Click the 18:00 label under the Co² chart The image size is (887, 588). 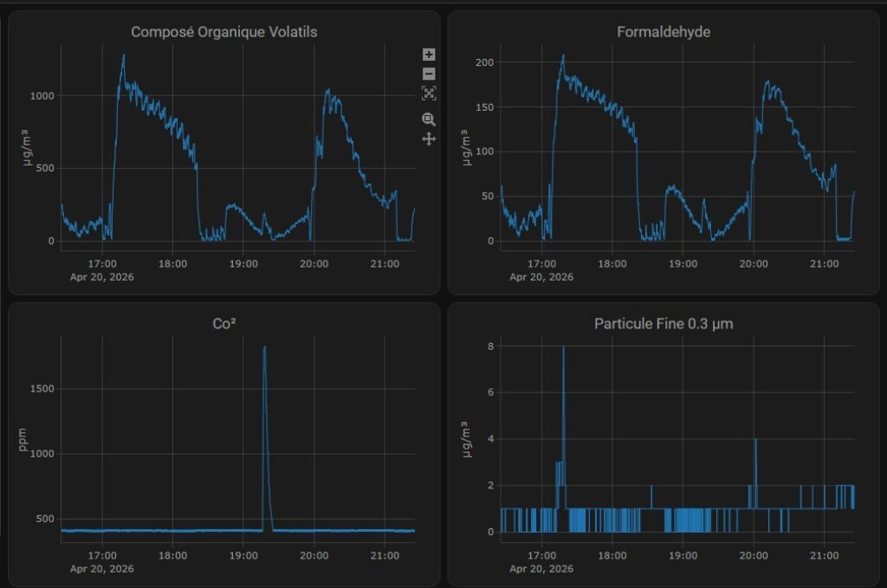tap(172, 556)
